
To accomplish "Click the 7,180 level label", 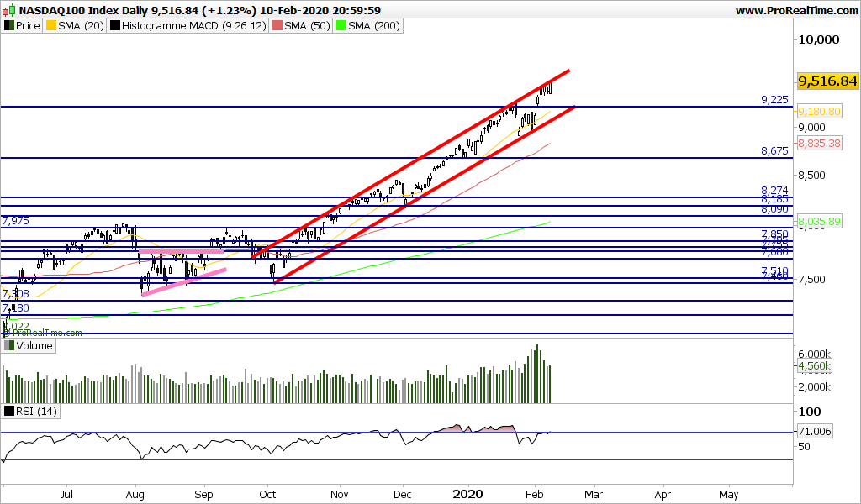I will pos(16,308).
